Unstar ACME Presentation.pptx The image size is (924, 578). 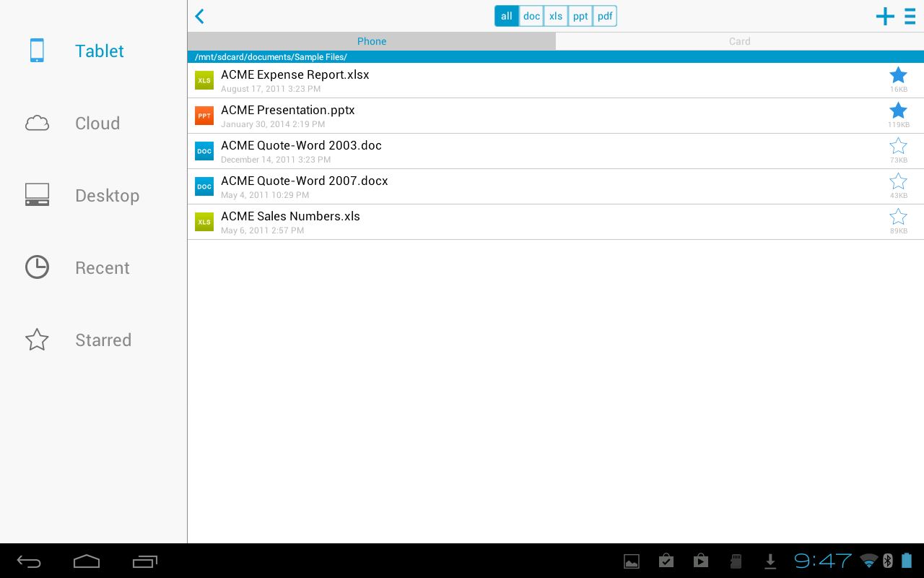point(898,109)
